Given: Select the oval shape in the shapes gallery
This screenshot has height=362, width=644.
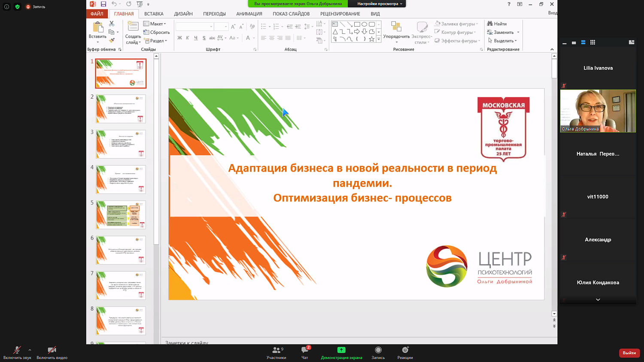Looking at the screenshot, I should pos(364,24).
